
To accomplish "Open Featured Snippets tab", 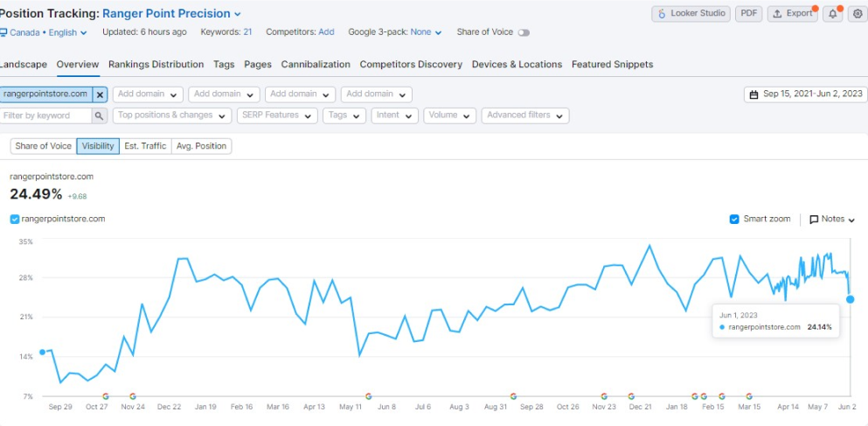I will coord(612,64).
